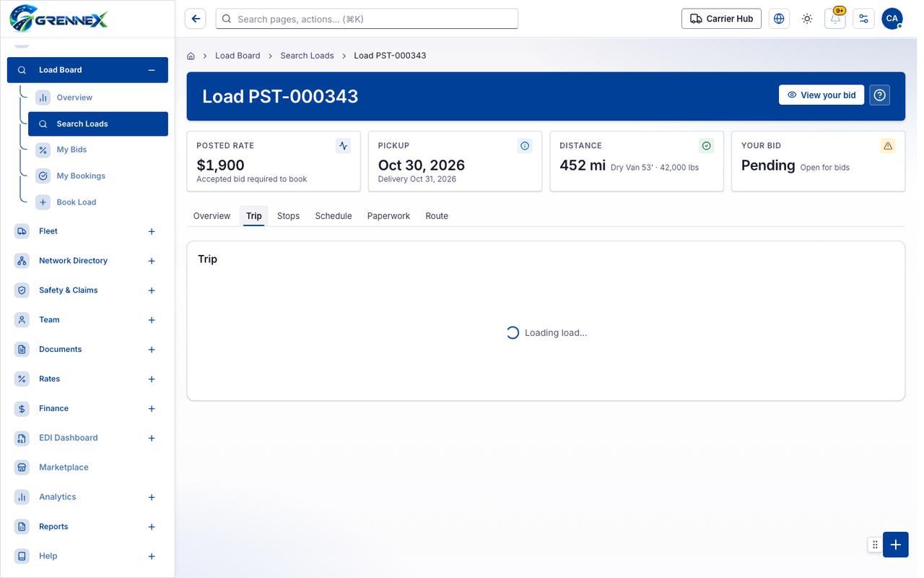The width and height of the screenshot is (924, 578).
Task: Click the back arrow button
Action: tap(196, 19)
